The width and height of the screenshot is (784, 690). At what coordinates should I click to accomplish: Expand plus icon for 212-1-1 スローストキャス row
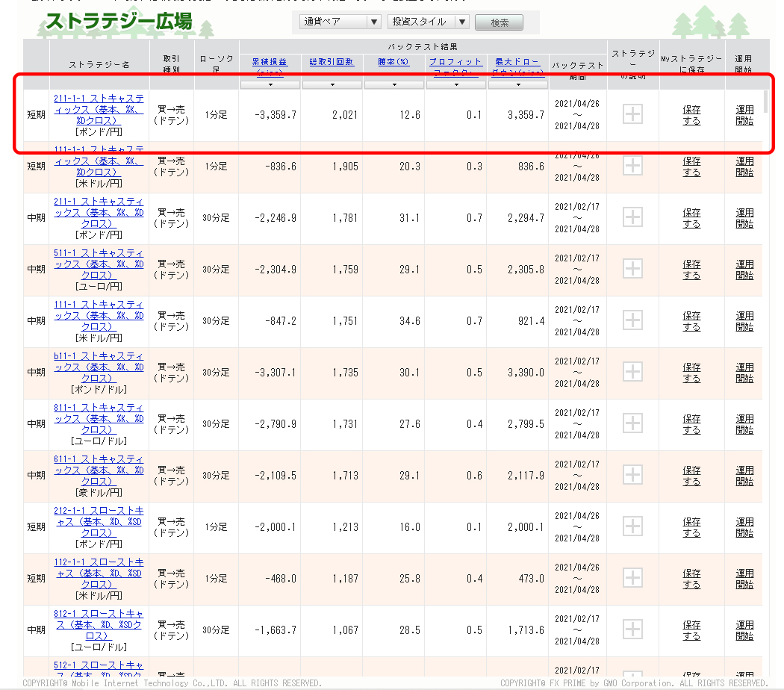(x=632, y=526)
